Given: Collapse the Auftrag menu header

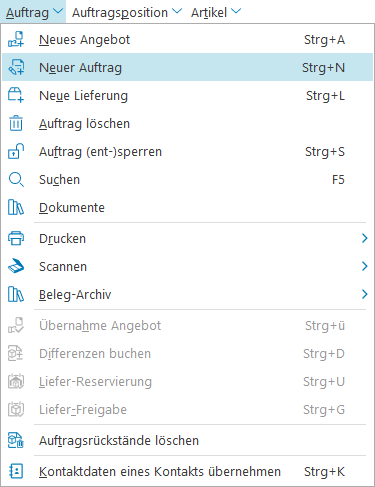Looking at the screenshot, I should pos(33,12).
